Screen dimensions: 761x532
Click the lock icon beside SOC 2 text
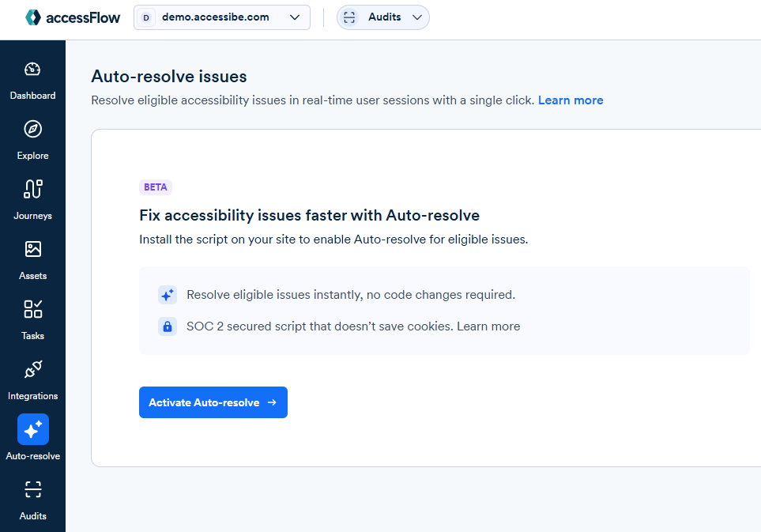click(168, 326)
